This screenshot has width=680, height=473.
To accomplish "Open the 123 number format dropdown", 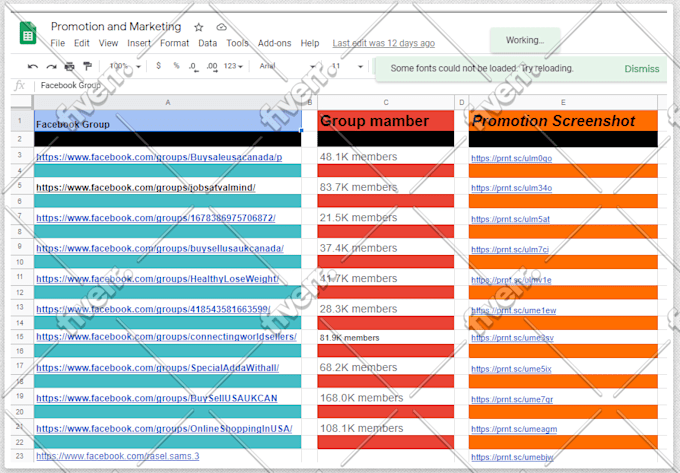I will pos(233,66).
